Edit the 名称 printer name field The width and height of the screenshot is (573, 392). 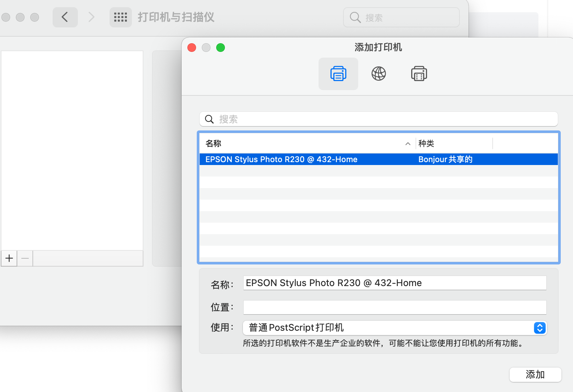[x=395, y=283]
